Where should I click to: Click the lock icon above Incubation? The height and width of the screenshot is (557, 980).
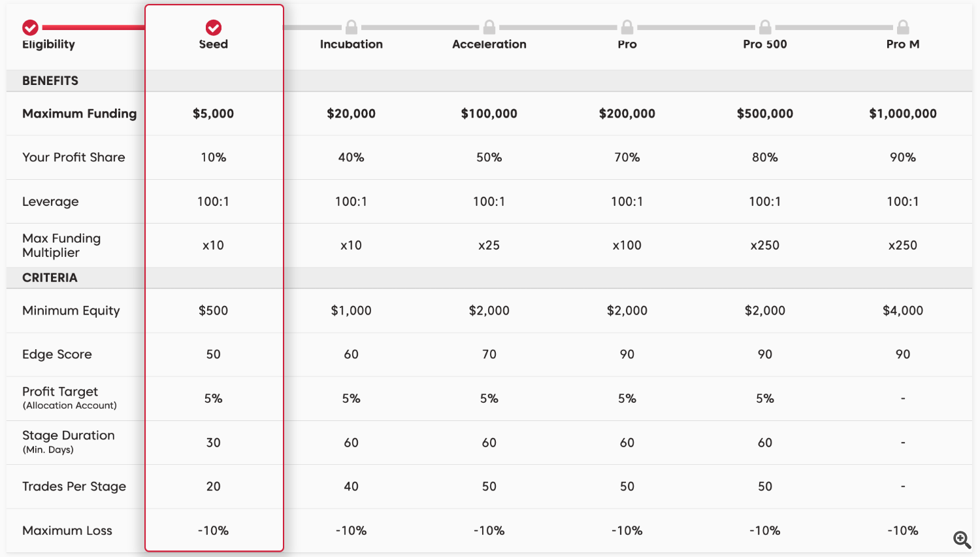point(351,27)
